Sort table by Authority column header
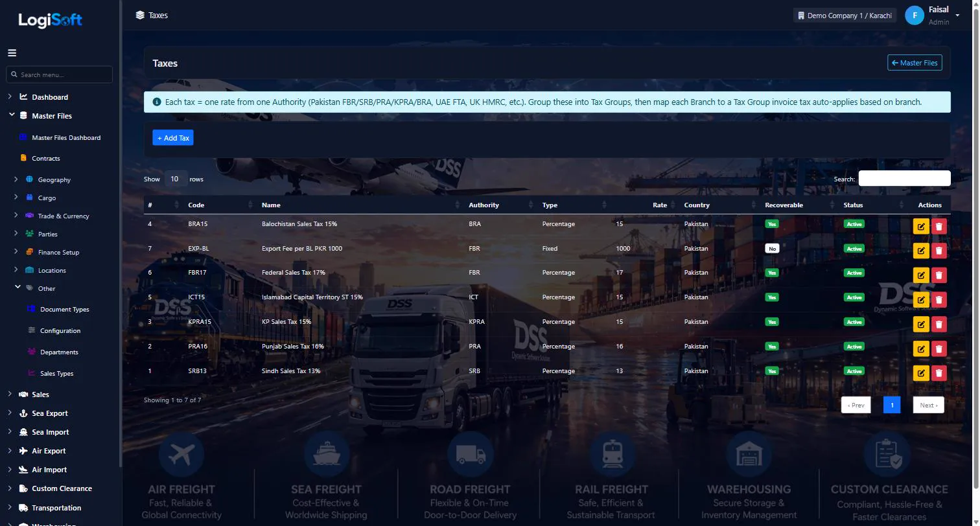The height and width of the screenshot is (526, 980). click(x=501, y=205)
